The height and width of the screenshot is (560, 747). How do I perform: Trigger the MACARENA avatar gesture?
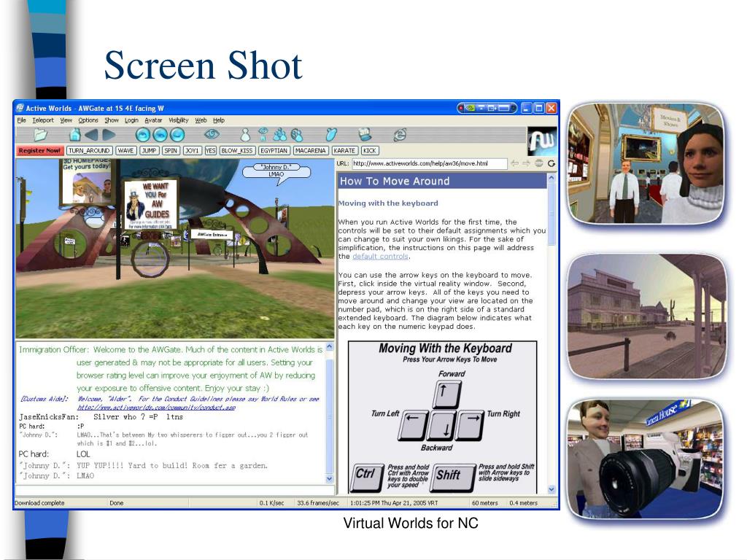[x=311, y=150]
